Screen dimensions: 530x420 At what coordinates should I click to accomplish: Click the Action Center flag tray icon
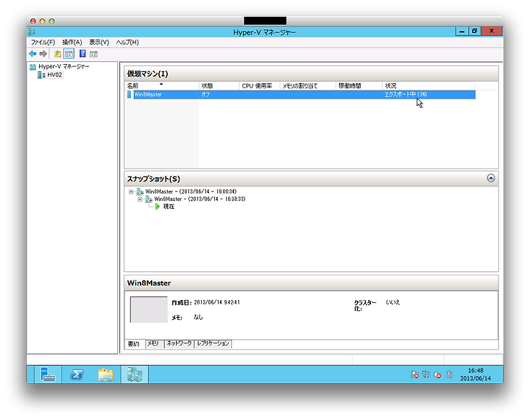[x=414, y=374]
